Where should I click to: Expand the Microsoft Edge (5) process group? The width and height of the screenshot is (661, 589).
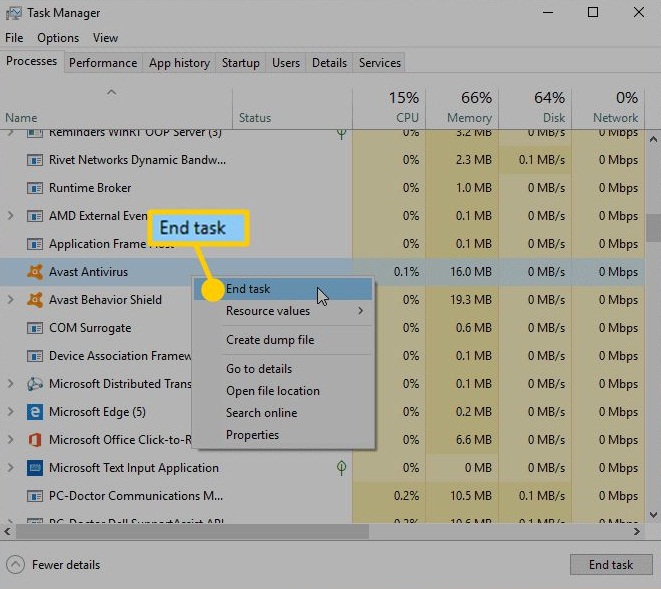11,412
